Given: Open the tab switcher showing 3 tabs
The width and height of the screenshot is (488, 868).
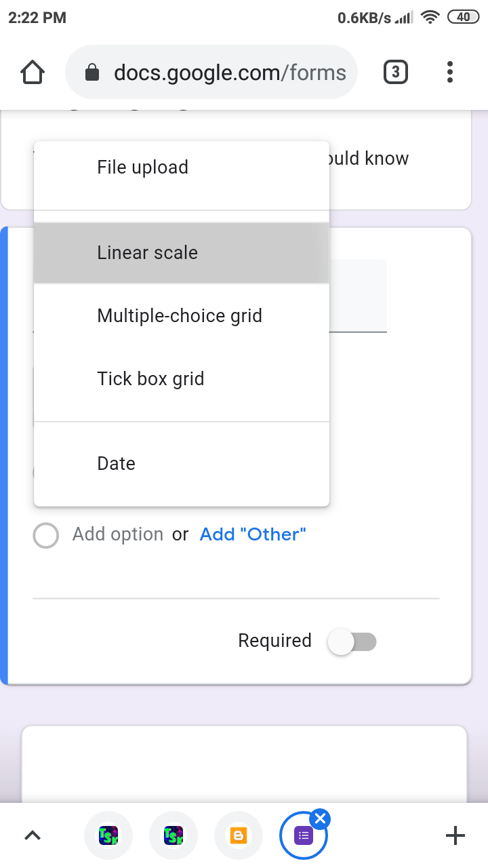Looking at the screenshot, I should (x=396, y=72).
